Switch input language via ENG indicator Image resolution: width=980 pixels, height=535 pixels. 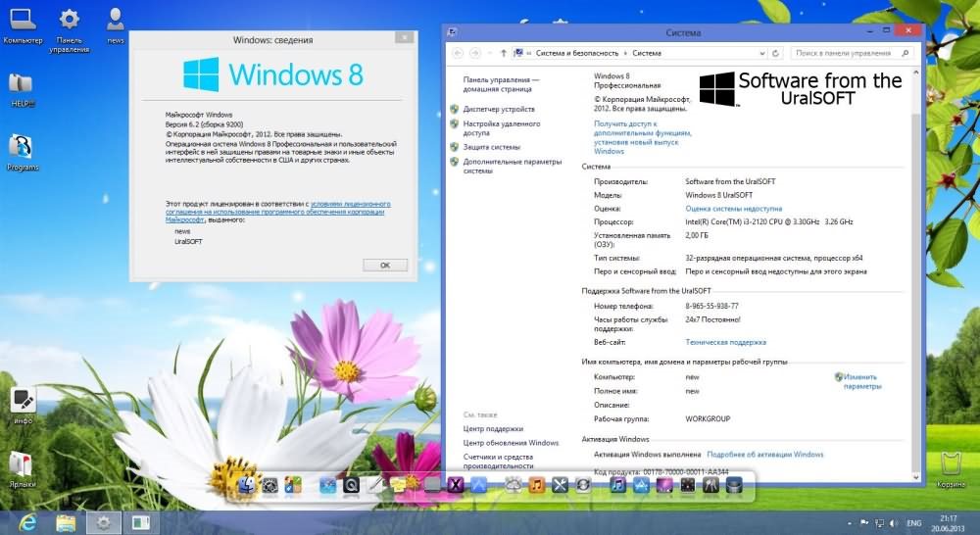pos(913,523)
